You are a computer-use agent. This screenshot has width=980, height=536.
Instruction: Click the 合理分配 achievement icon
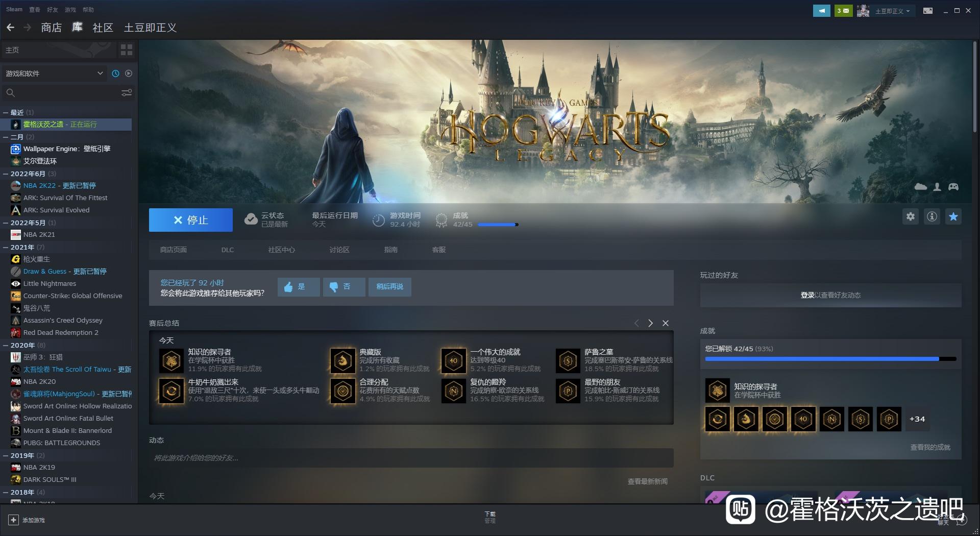(342, 391)
